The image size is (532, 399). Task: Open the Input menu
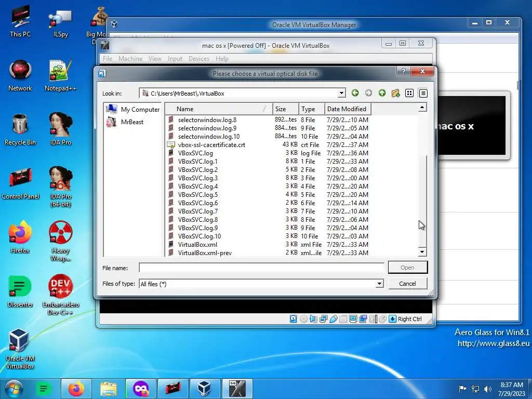click(x=175, y=59)
